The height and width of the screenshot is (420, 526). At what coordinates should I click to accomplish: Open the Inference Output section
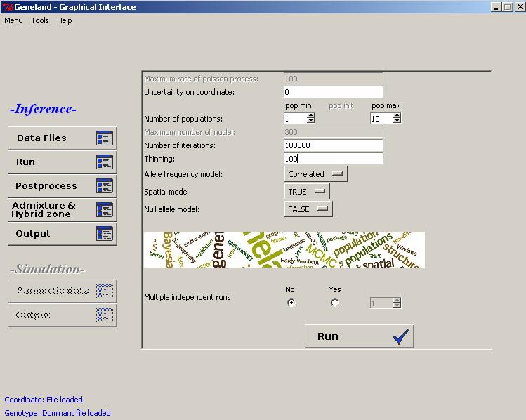(62, 233)
